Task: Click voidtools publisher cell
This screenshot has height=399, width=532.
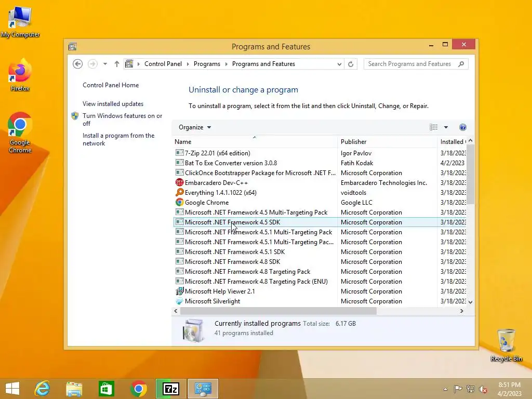Action: point(353,193)
